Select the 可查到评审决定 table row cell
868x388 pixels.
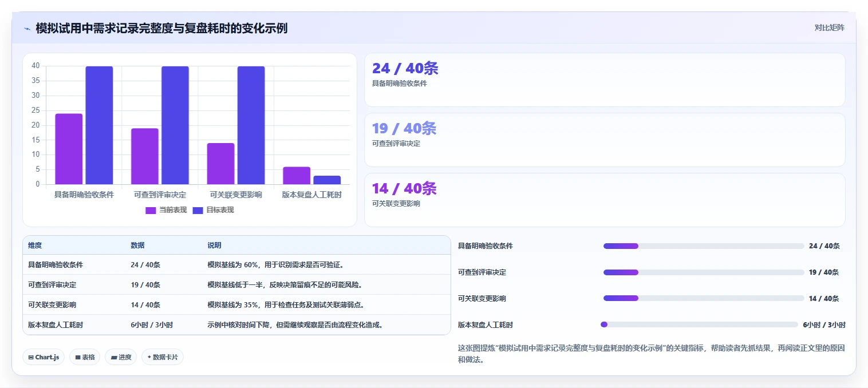52,284
